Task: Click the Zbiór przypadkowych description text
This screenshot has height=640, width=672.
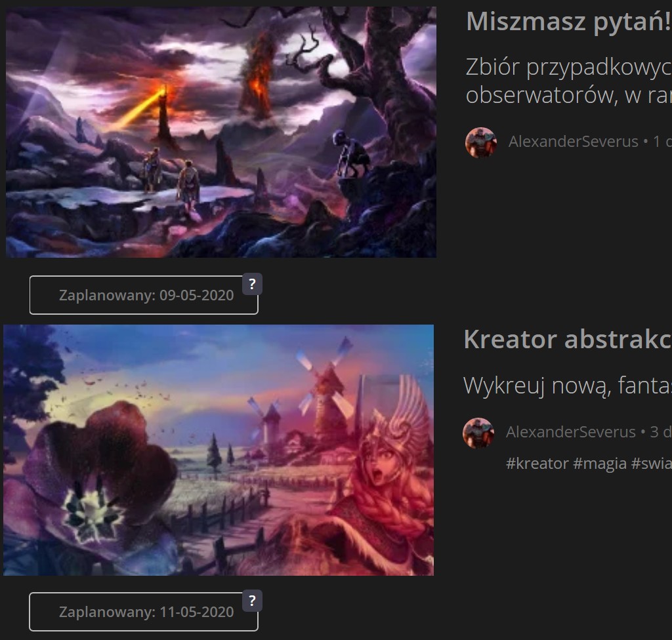Action: click(x=569, y=81)
